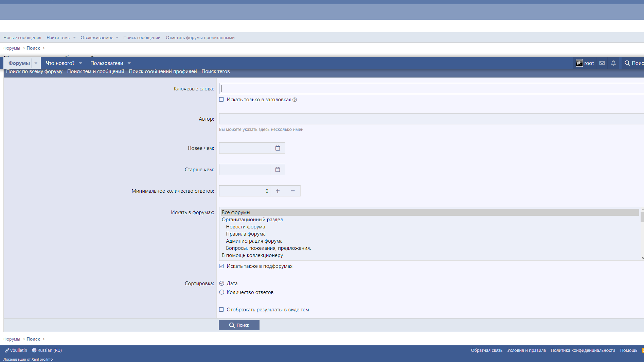The width and height of the screenshot is (644, 362).
Task: Open notifications bell icon
Action: pos(613,63)
